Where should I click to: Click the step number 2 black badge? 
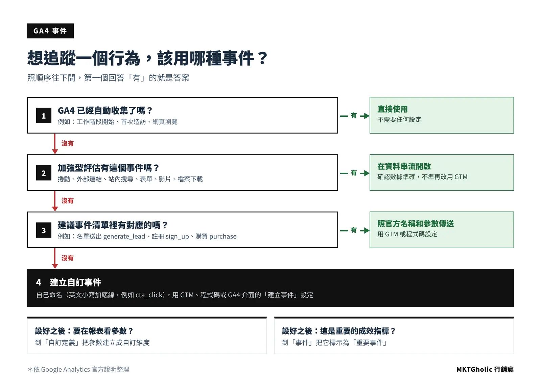(x=44, y=173)
